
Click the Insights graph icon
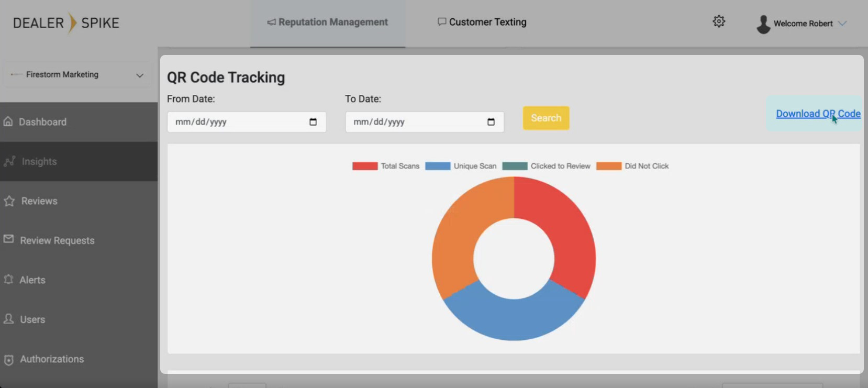9,161
